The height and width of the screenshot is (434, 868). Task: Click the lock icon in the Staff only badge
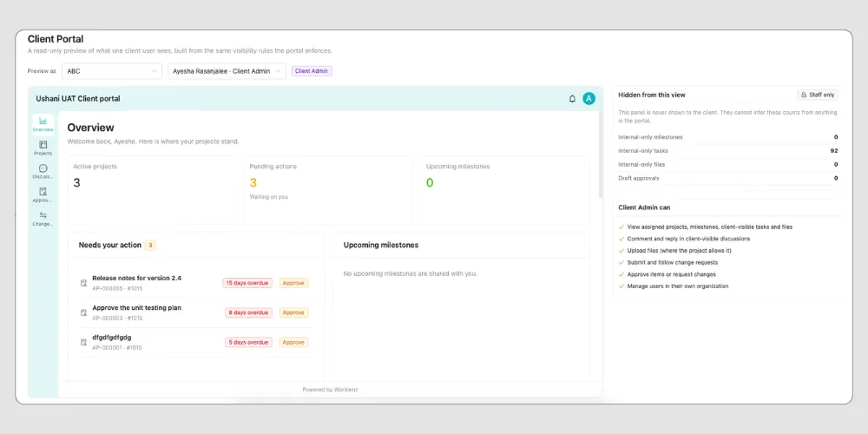pos(804,95)
